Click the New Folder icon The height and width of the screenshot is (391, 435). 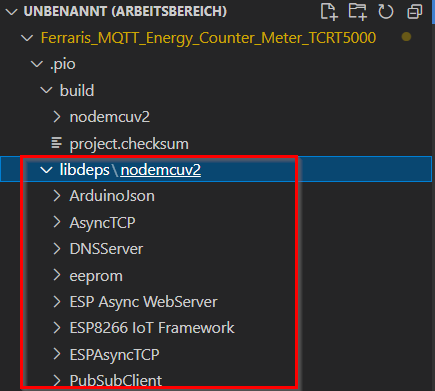[358, 12]
